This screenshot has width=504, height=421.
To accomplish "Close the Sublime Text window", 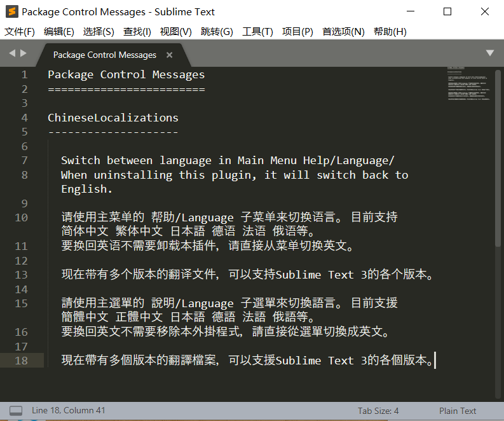I will (485, 11).
